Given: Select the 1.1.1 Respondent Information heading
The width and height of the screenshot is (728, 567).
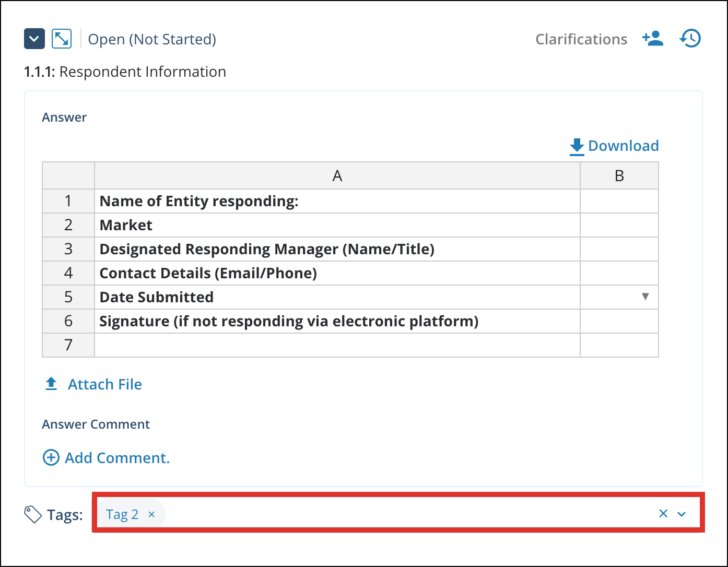Looking at the screenshot, I should tap(124, 72).
